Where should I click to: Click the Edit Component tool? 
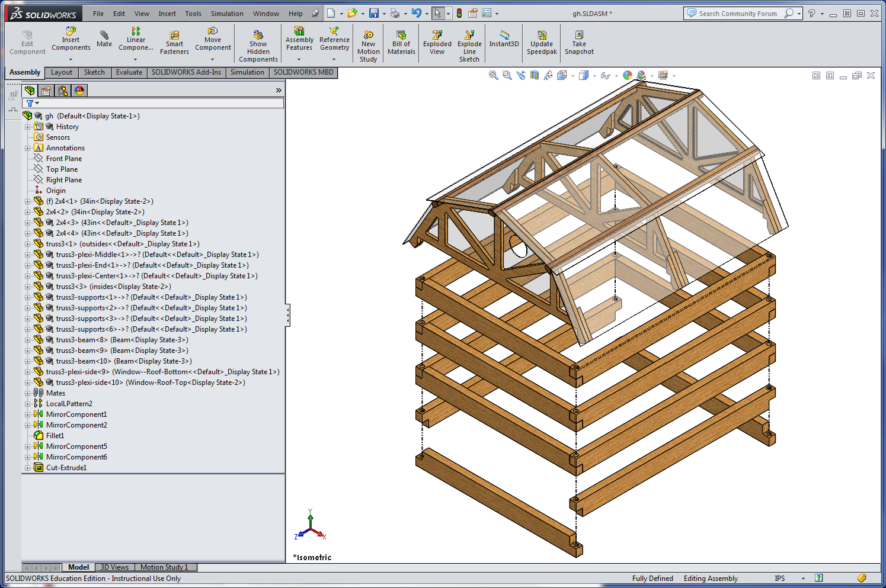point(27,43)
